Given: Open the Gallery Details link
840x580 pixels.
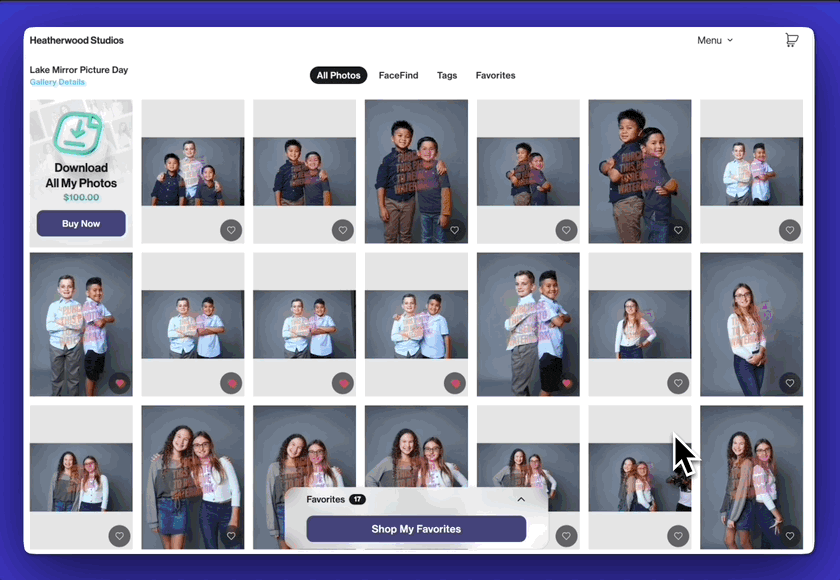Looking at the screenshot, I should (x=57, y=82).
